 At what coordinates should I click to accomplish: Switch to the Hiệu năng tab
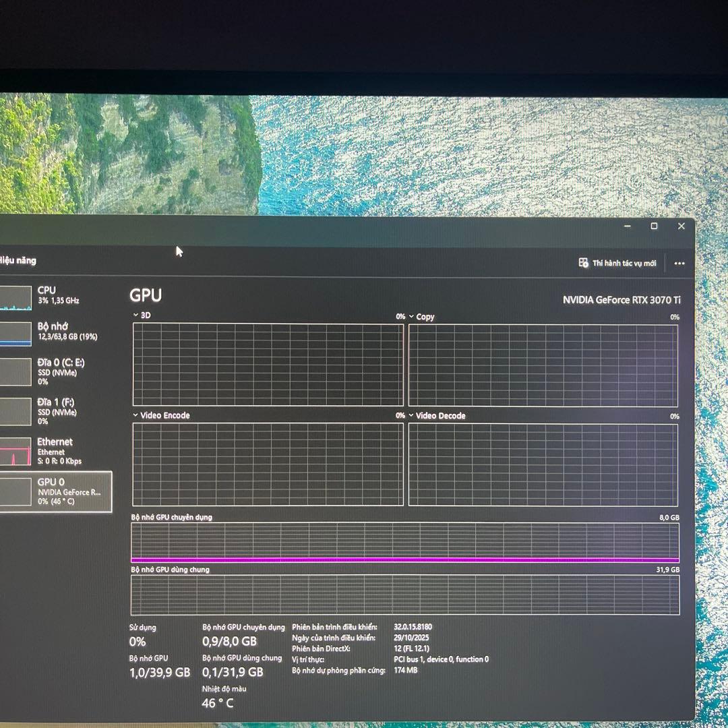pyautogui.click(x=19, y=261)
